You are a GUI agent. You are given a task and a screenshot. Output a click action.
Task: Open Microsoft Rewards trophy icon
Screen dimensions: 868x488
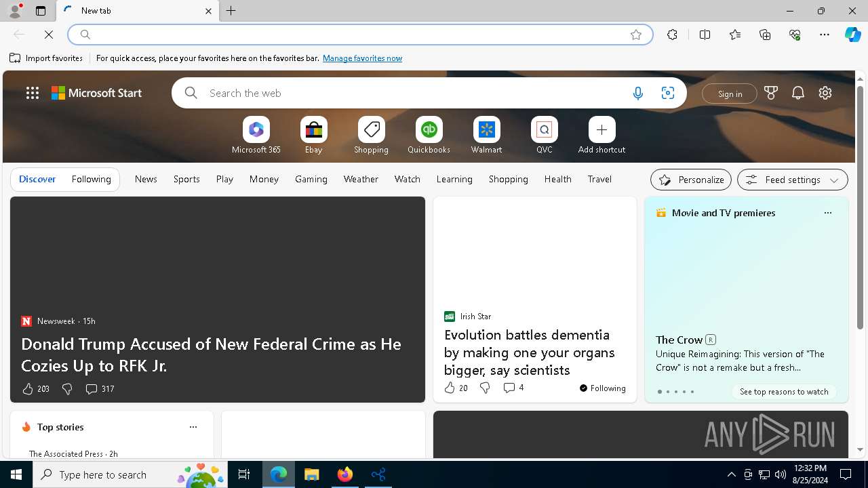click(x=771, y=93)
